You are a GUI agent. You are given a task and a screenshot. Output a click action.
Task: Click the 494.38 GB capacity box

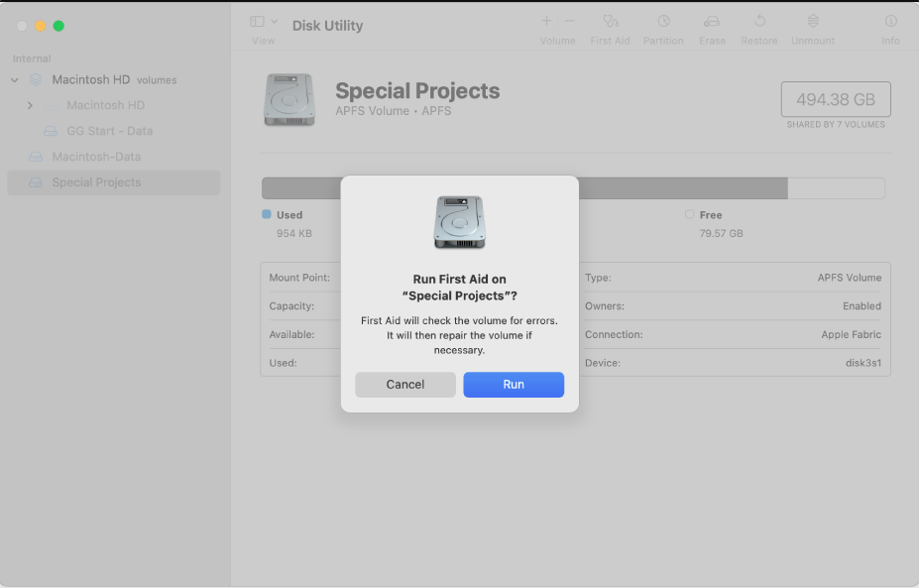(x=835, y=100)
